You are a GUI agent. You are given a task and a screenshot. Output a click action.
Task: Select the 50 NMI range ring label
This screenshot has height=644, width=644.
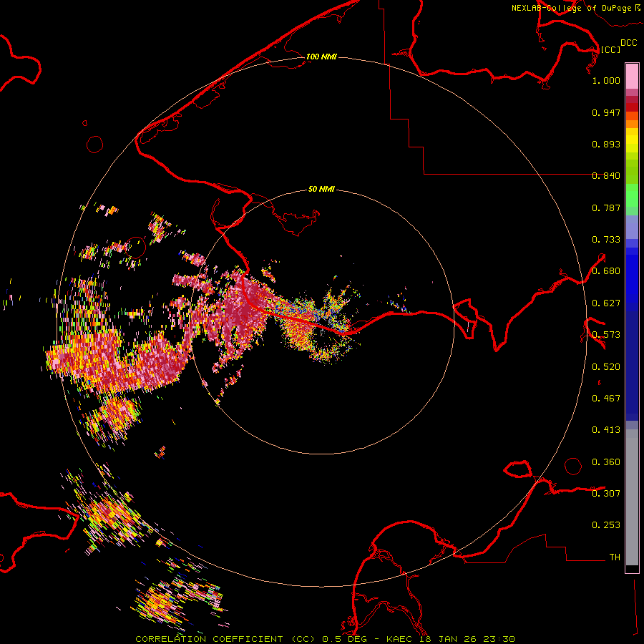pos(321,190)
